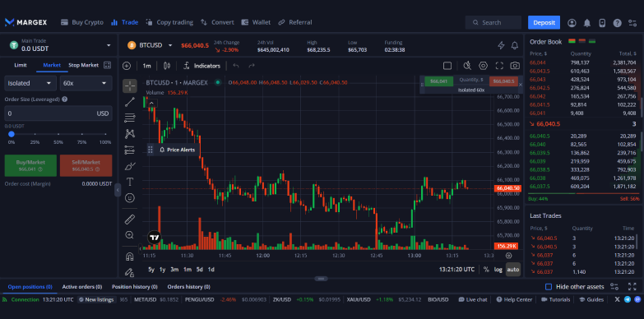Image resolution: width=644 pixels, height=319 pixels.
Task: Toggle the magnet snapping mode
Action: [130, 257]
